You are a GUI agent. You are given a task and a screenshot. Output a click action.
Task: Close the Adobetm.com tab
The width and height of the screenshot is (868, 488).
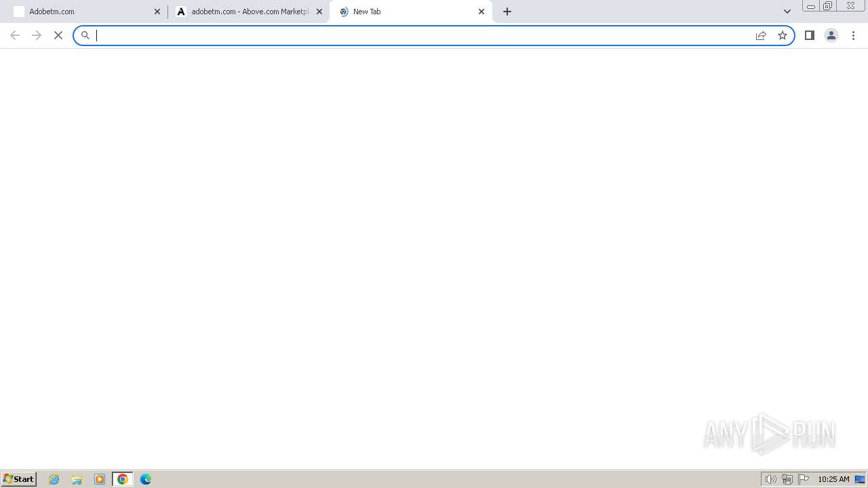pyautogui.click(x=157, y=12)
